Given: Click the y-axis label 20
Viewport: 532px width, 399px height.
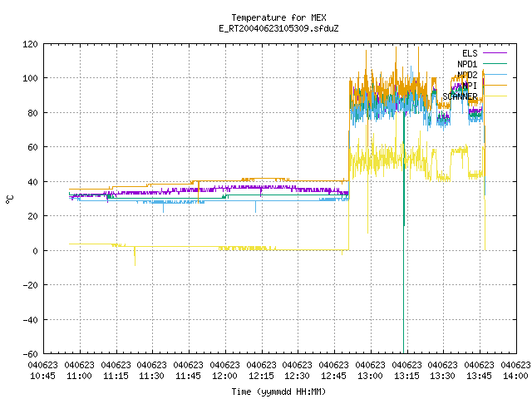Looking at the screenshot, I should click(x=32, y=216).
